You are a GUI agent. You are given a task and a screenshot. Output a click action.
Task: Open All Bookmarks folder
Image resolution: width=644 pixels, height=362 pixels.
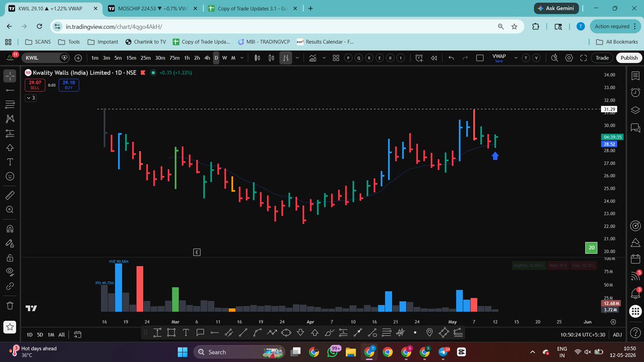pyautogui.click(x=617, y=42)
